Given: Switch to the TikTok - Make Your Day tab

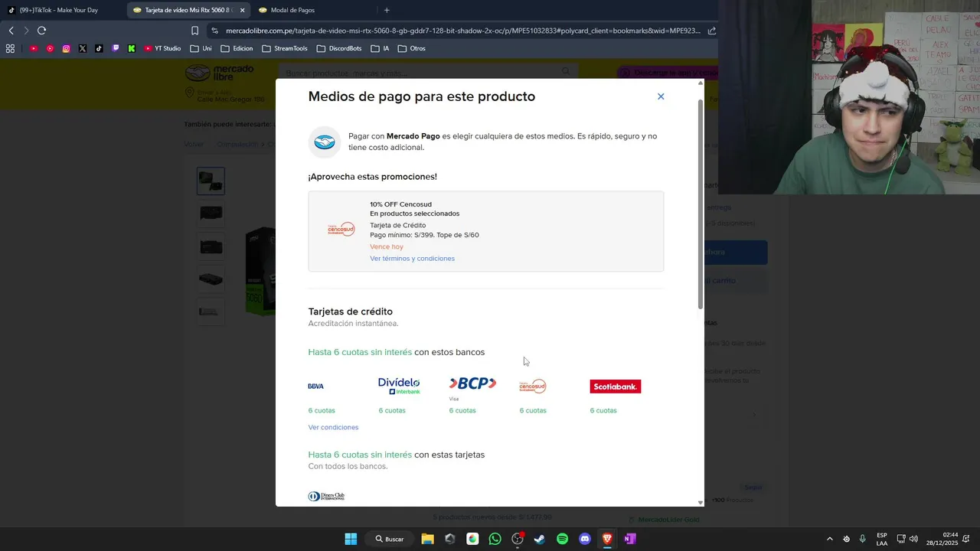Looking at the screenshot, I should point(59,10).
